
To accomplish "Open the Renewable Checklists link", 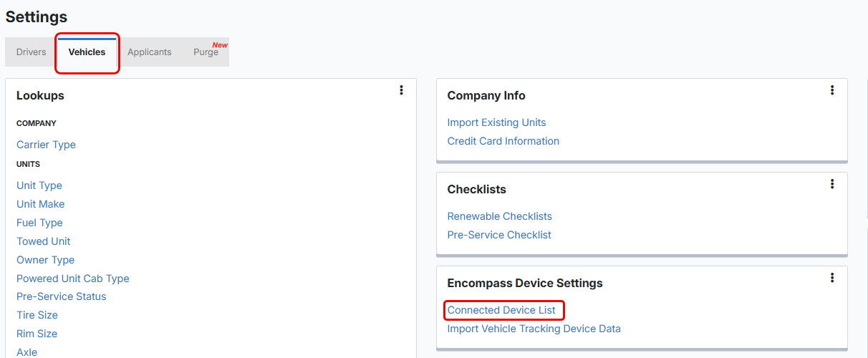I will [500, 216].
